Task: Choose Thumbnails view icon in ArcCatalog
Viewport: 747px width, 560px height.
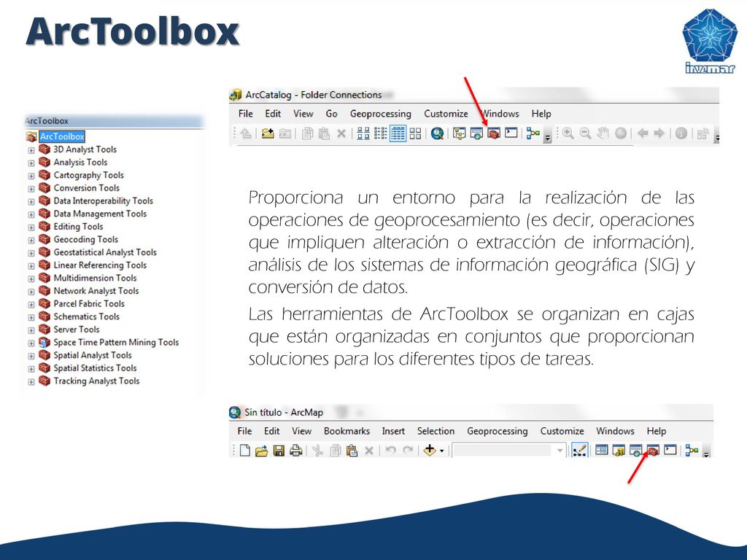Action: [415, 133]
